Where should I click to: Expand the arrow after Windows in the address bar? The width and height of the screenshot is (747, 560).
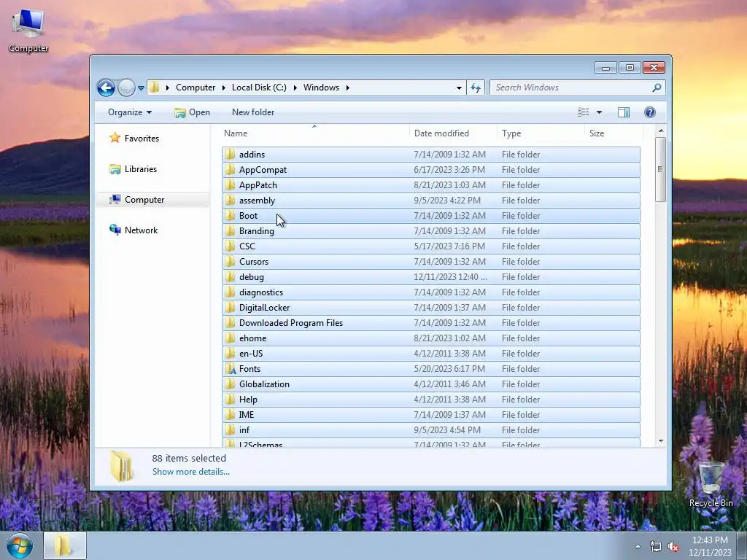click(x=348, y=87)
